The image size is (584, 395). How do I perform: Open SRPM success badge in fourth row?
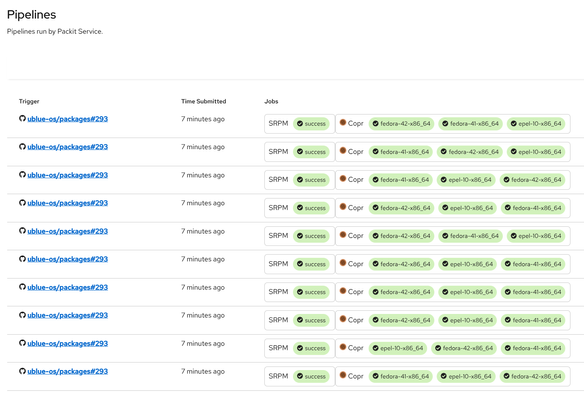[x=311, y=208]
